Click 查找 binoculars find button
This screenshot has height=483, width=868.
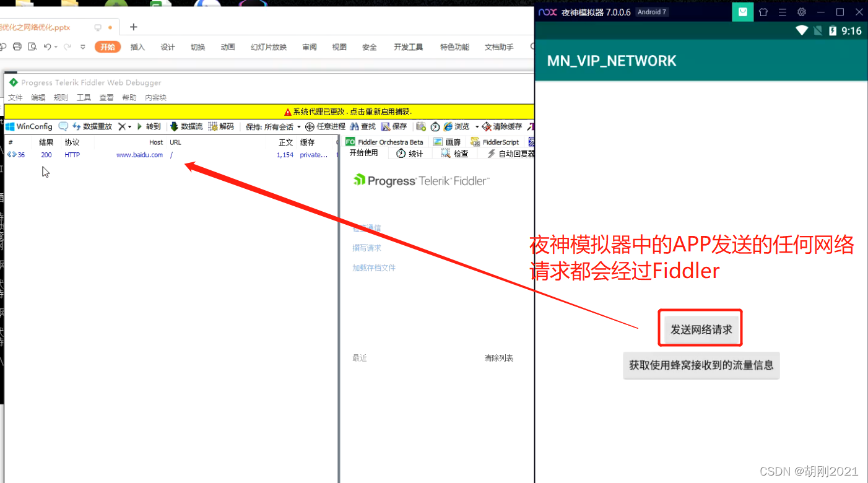[363, 126]
